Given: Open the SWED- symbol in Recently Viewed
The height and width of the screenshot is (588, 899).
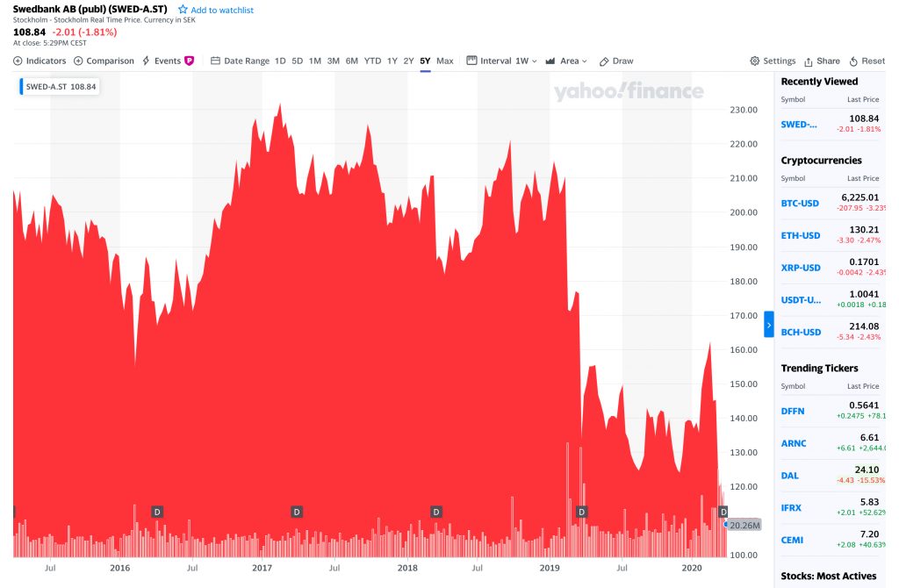Looking at the screenshot, I should coord(799,125).
